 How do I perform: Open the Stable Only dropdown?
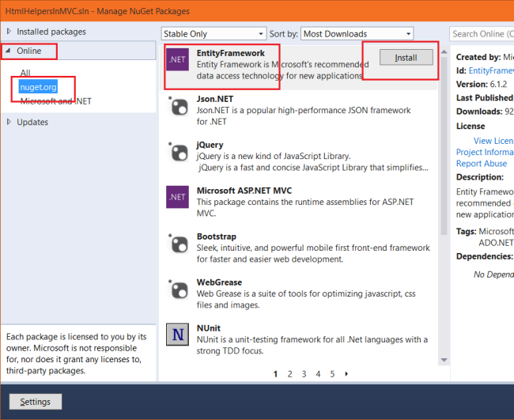coord(214,34)
